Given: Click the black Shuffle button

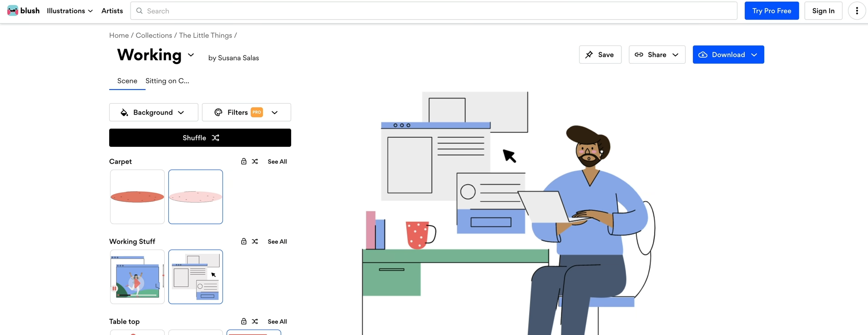Looking at the screenshot, I should pos(200,138).
